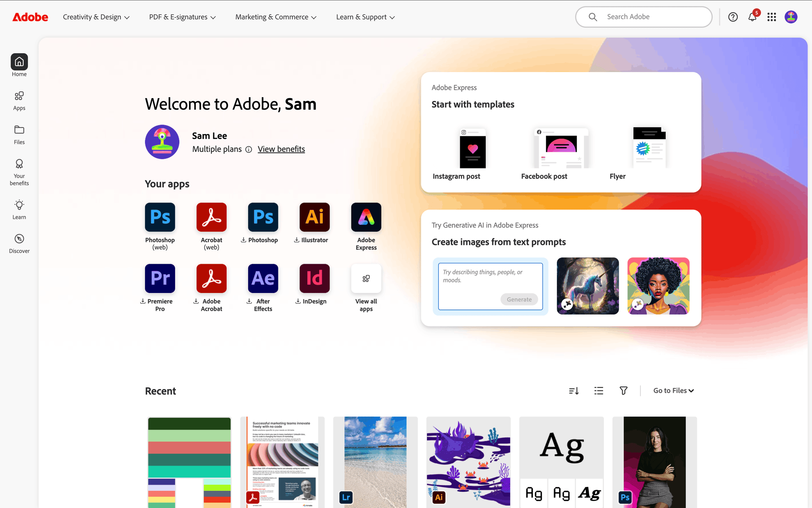
Task: Expand the Marketing & Commerce menu
Action: click(x=276, y=17)
